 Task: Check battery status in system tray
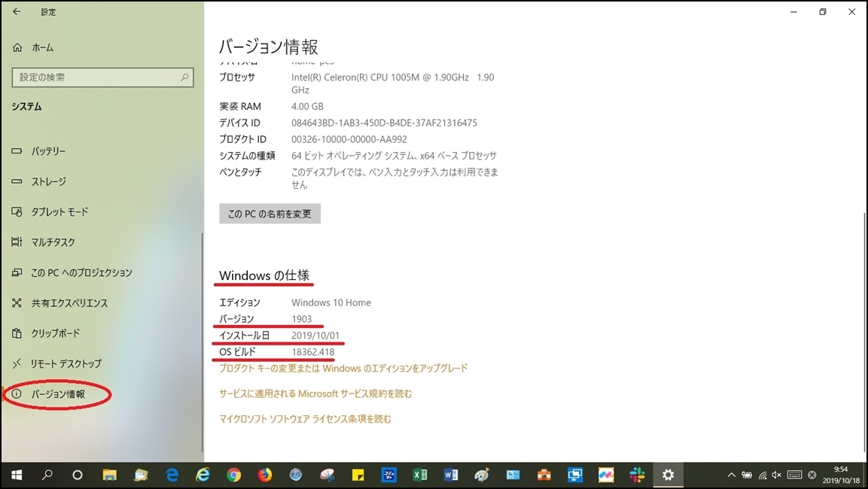tap(747, 475)
